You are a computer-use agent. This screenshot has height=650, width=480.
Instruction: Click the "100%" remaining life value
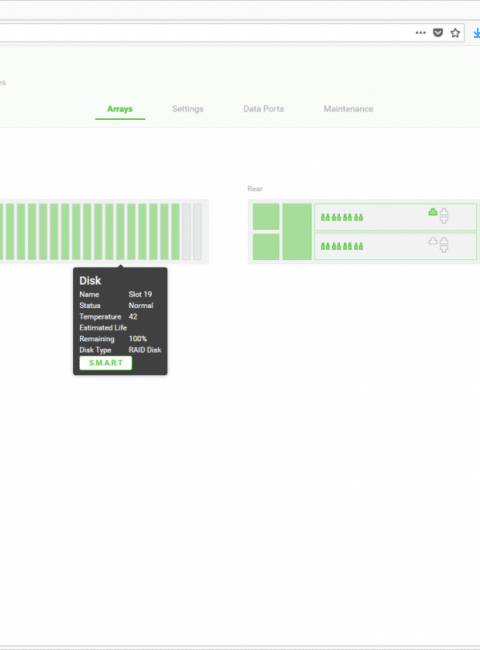pos(138,339)
